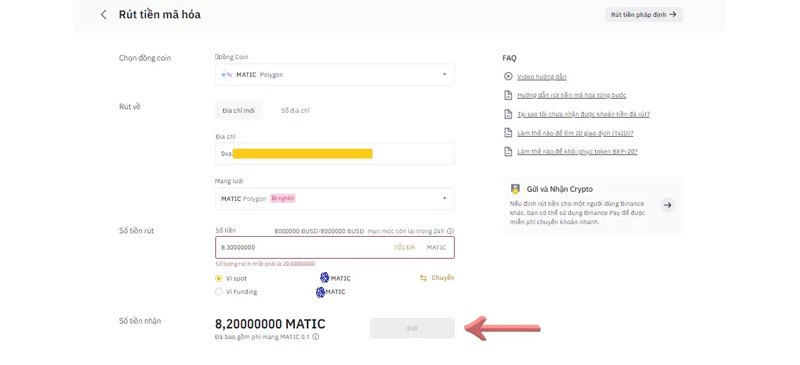The width and height of the screenshot is (800, 365).
Task: Select the Ví spot radio button
Action: tap(219, 278)
